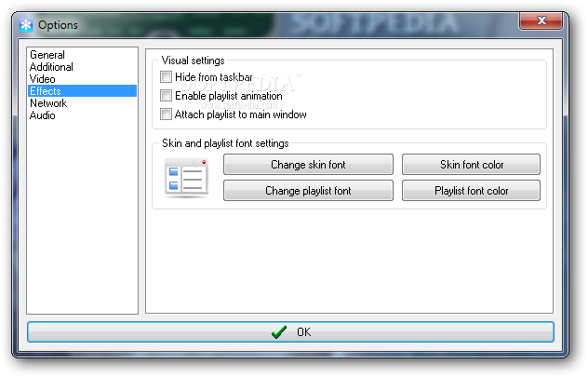Close the Options dialog window
The image size is (588, 377).
pos(541,20)
